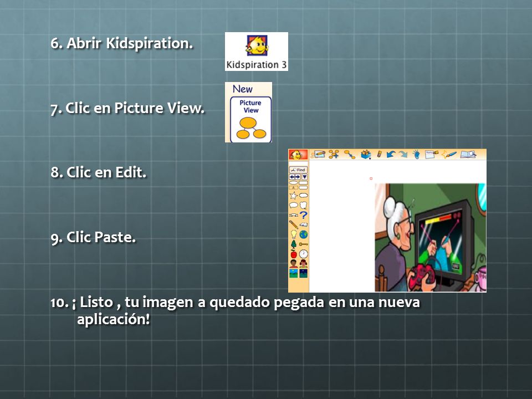Click the Add Symbol bubbles-with-plus icon
Viewport: 532px width, 399px height.
point(334,155)
